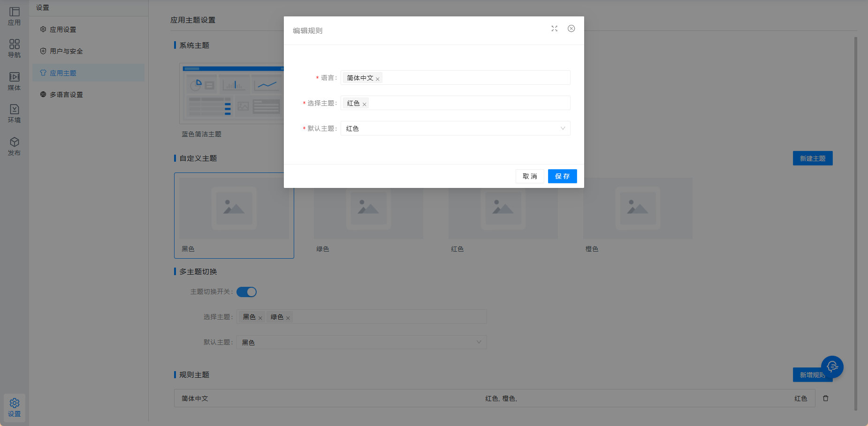
Task: Click the 保存 button
Action: coord(562,176)
